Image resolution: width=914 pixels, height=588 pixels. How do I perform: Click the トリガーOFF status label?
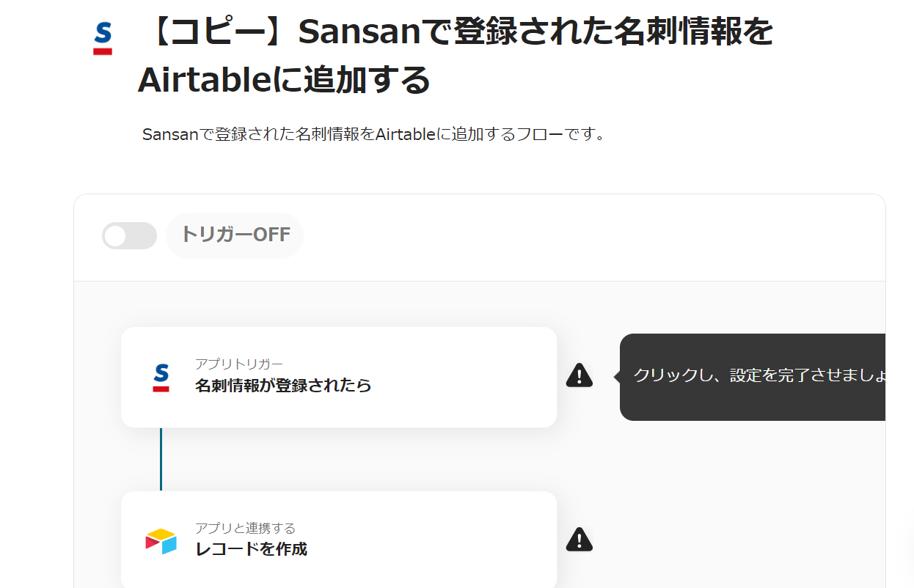pyautogui.click(x=235, y=235)
